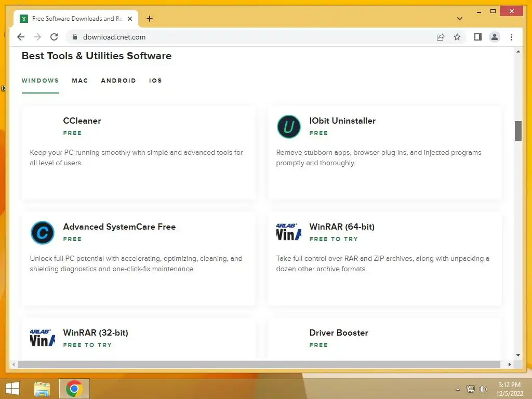532x399 pixels.
Task: Open the Chrome side panel icon
Action: (x=478, y=37)
